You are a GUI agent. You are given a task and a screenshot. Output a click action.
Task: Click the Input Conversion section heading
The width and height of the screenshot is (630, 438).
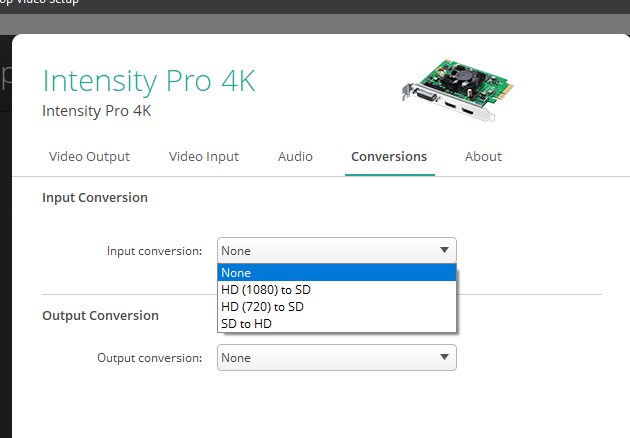pyautogui.click(x=95, y=197)
